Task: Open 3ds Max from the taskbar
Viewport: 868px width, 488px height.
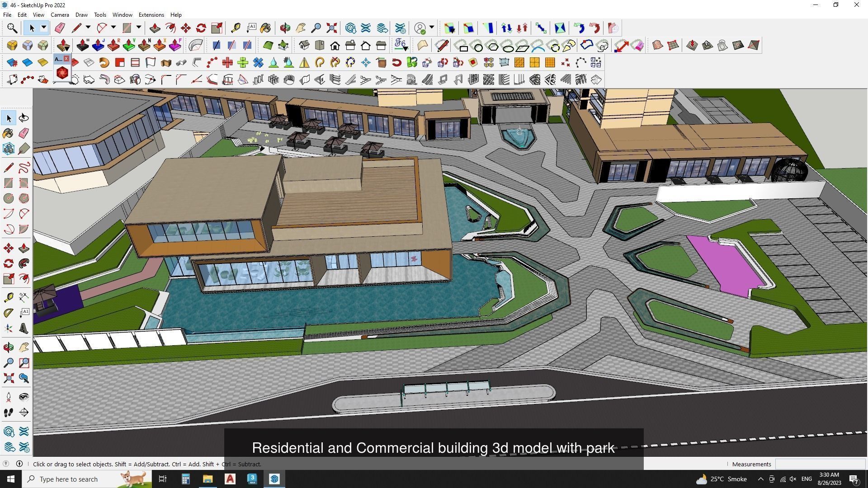Action: [x=252, y=479]
